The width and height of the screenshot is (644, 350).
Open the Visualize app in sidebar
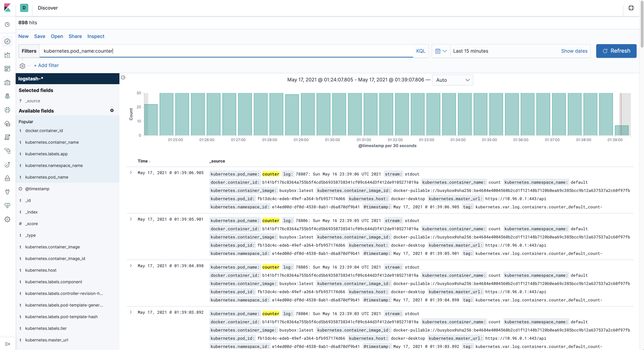[x=7, y=55]
